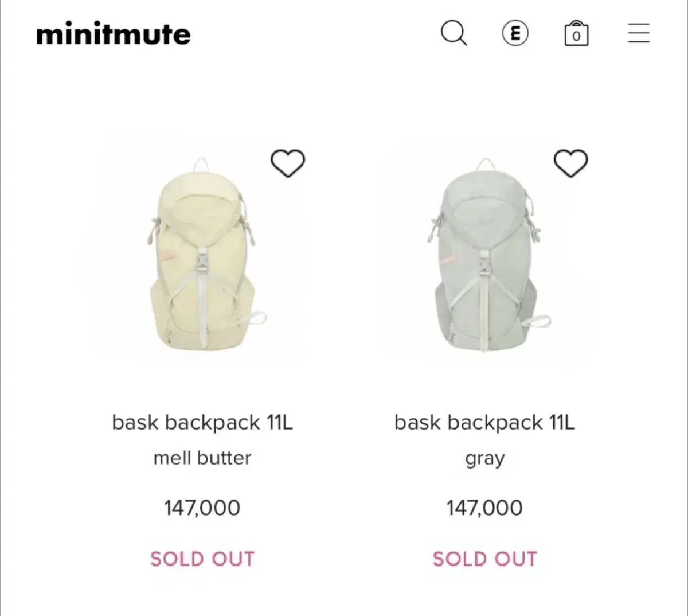Screen dimensions: 688x616
Task: Expand the site menu via hamburger lines
Action: pyautogui.click(x=638, y=34)
